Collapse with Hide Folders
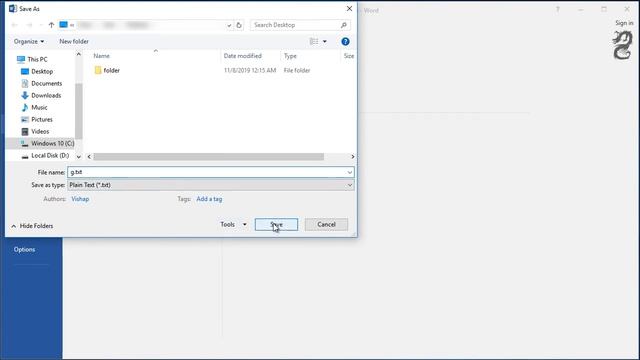Image resolution: width=640 pixels, height=360 pixels. pos(32,226)
